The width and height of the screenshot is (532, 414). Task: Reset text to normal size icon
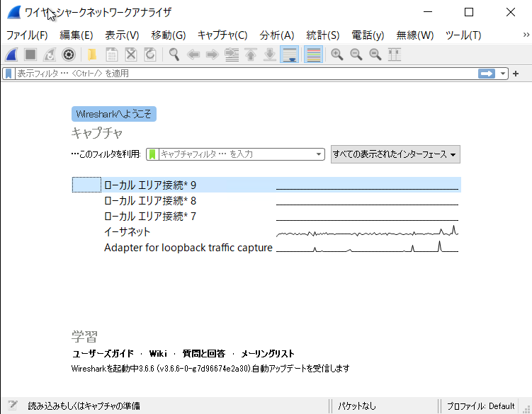click(x=375, y=54)
